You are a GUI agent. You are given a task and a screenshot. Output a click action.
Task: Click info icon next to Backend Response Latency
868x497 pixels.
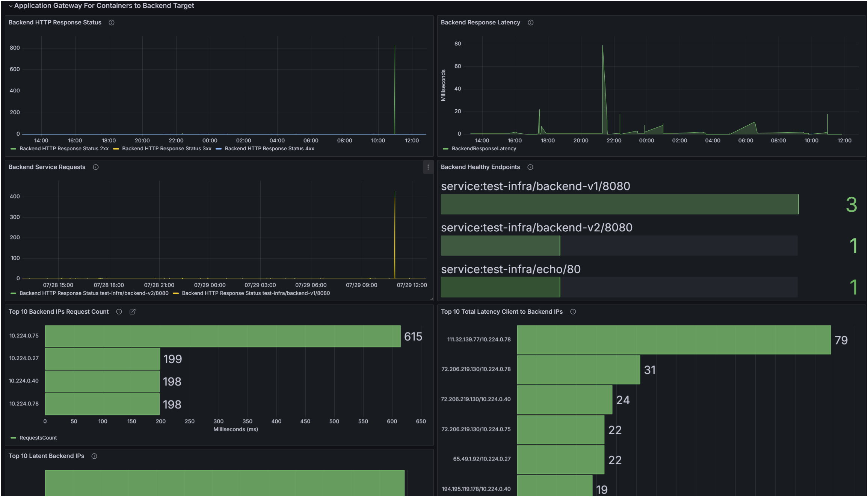(530, 23)
